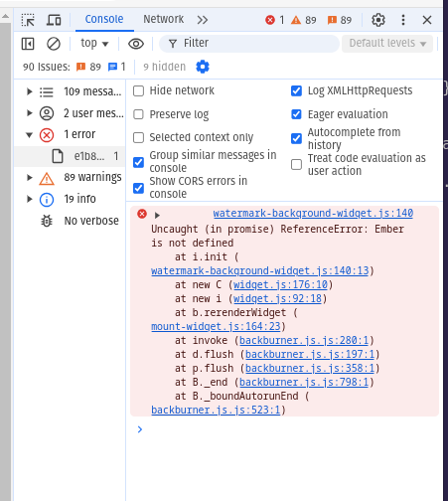
Task: Close DevTools with the X button
Action: (427, 20)
